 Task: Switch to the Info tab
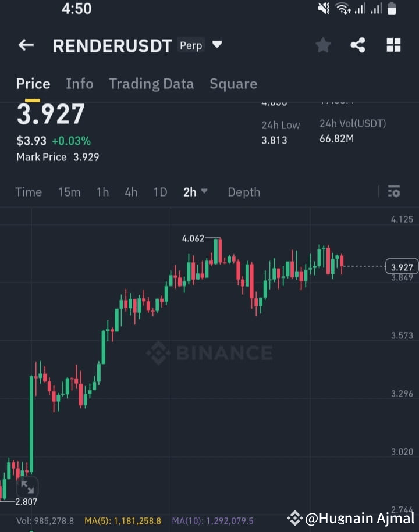[80, 84]
